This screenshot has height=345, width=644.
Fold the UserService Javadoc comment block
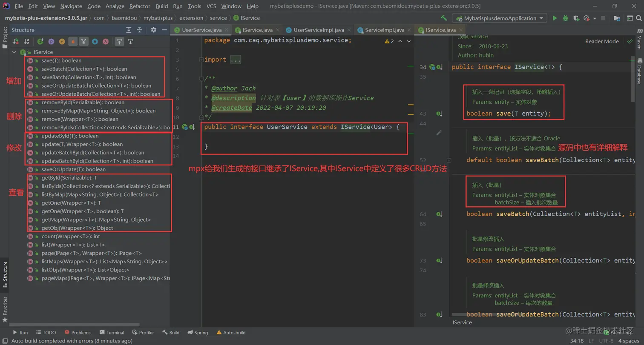pos(201,79)
